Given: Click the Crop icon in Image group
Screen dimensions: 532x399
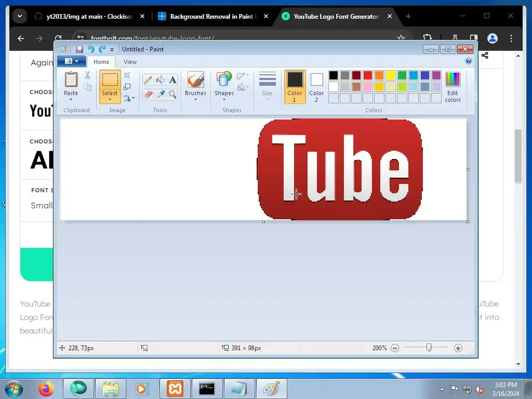Looking at the screenshot, I should (127, 75).
